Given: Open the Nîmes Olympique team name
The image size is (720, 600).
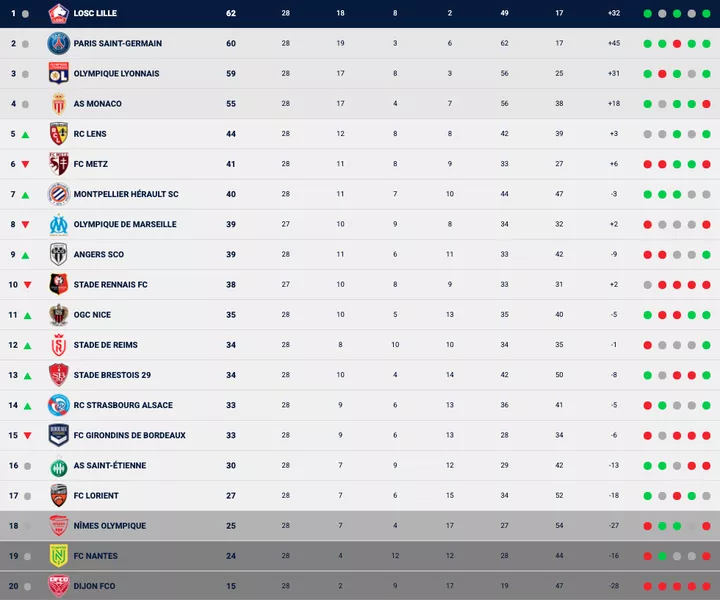Looking at the screenshot, I should (x=110, y=526).
